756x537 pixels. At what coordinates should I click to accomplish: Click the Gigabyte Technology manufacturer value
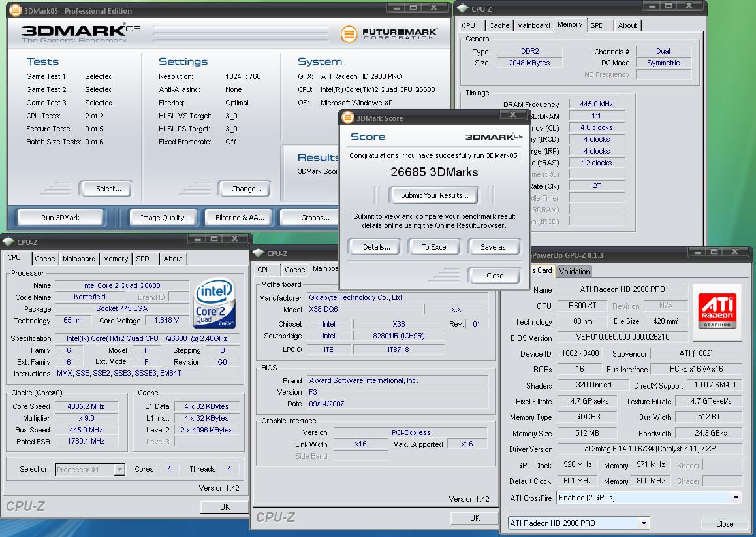[x=398, y=297]
